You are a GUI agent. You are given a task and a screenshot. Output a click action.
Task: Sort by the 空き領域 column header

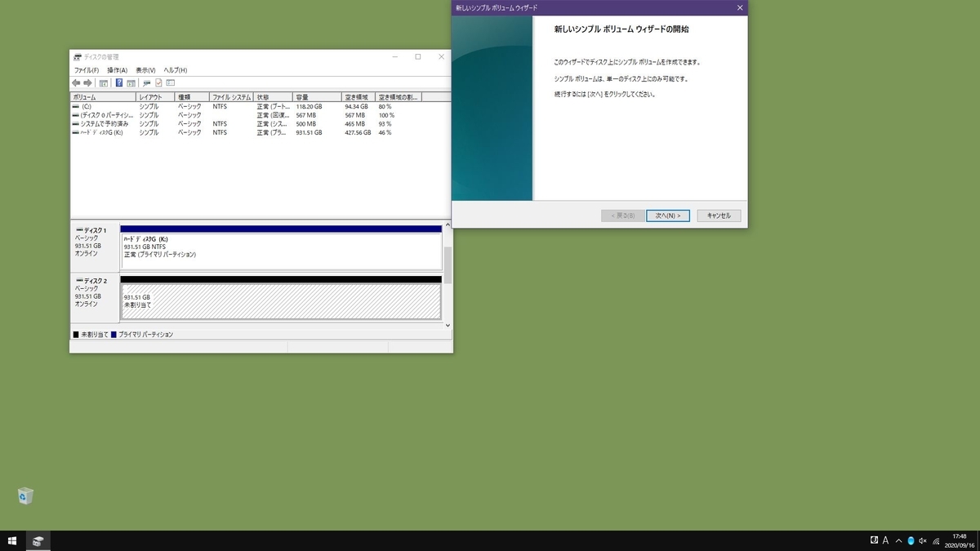click(359, 97)
